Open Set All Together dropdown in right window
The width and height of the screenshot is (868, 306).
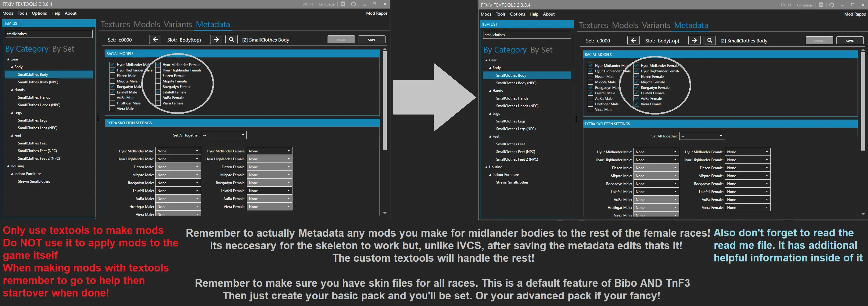[x=702, y=136]
